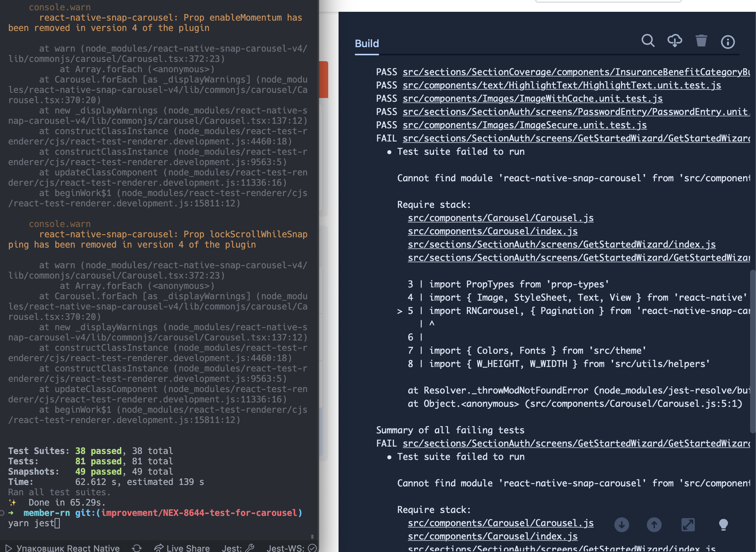Jump to bottom with down-arrow button
Screen dimensions: 756x552
(622, 525)
